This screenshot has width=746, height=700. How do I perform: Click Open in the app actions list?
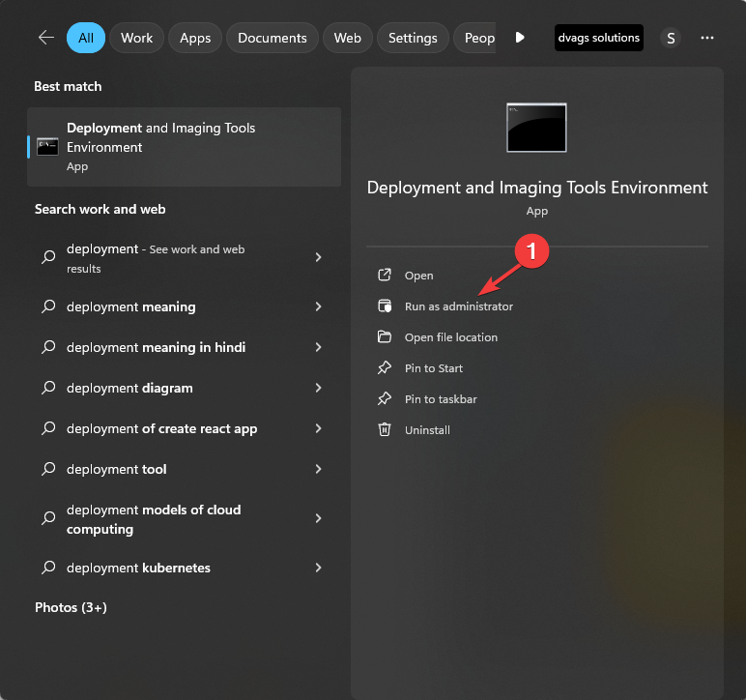pyautogui.click(x=418, y=276)
